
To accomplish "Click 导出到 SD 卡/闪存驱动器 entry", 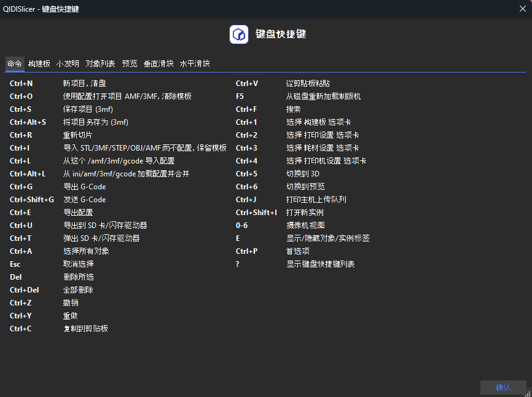I will click(x=105, y=226).
